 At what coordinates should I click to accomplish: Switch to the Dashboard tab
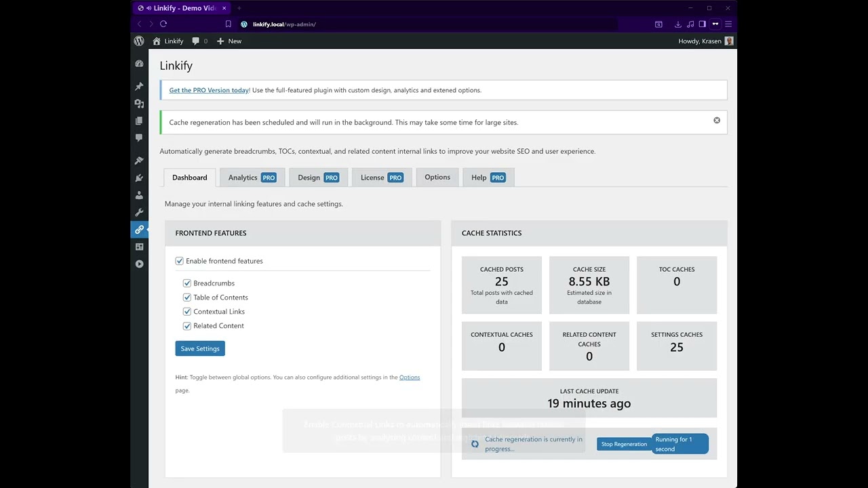(190, 178)
